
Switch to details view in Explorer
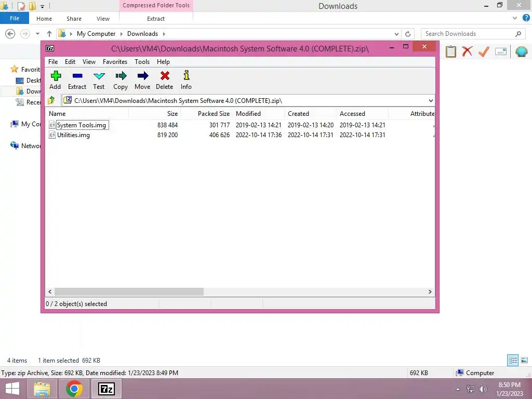[x=513, y=361]
